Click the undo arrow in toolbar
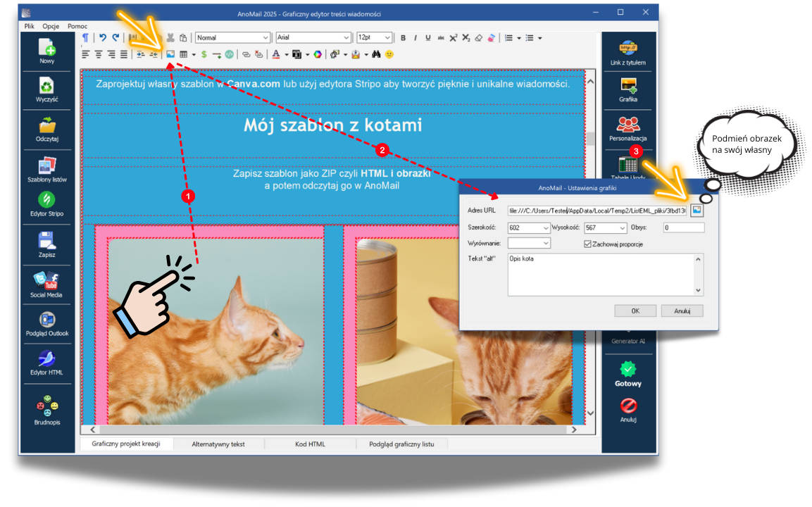The height and width of the screenshot is (507, 812). [x=103, y=37]
